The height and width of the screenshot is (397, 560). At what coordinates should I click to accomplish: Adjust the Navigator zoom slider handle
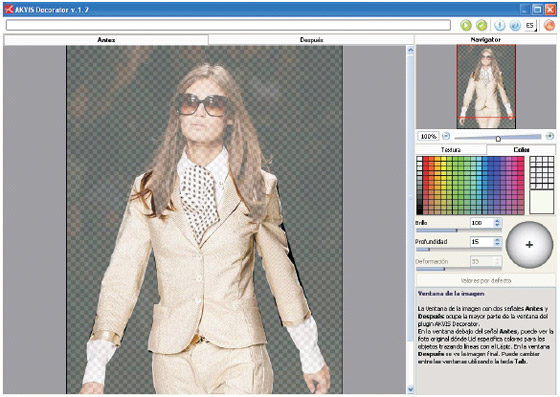click(498, 138)
